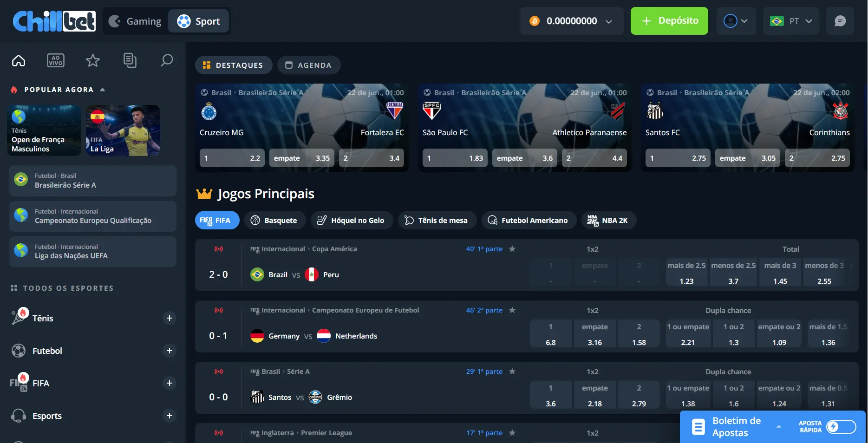Viewport: 868px width, 443px height.
Task: Open the bitcoin balance dropdown
Action: (x=572, y=21)
